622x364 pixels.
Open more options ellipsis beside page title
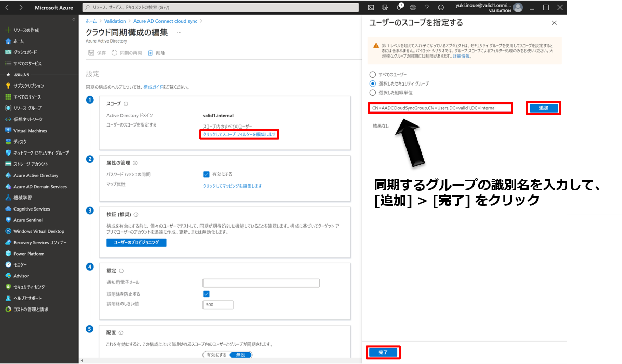pyautogui.click(x=179, y=33)
